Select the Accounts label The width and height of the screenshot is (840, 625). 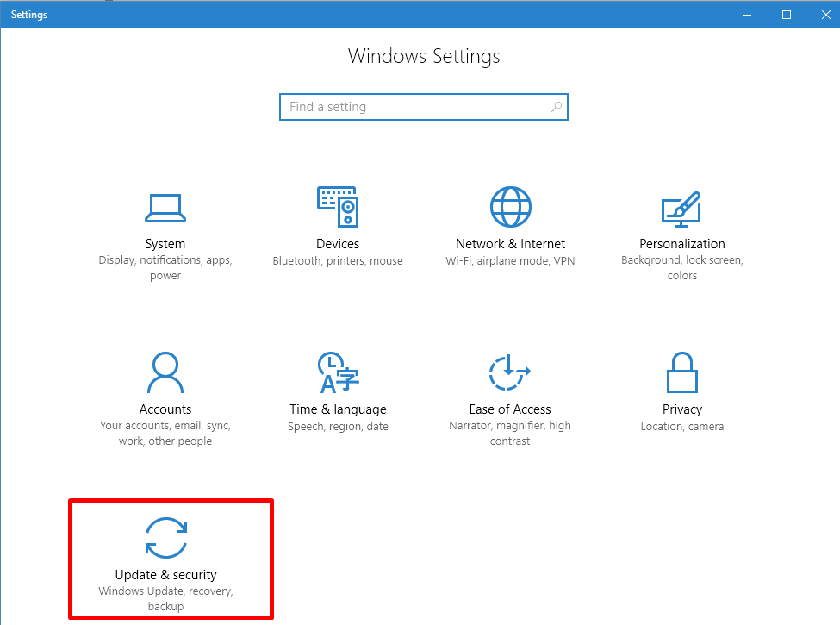tap(165, 409)
